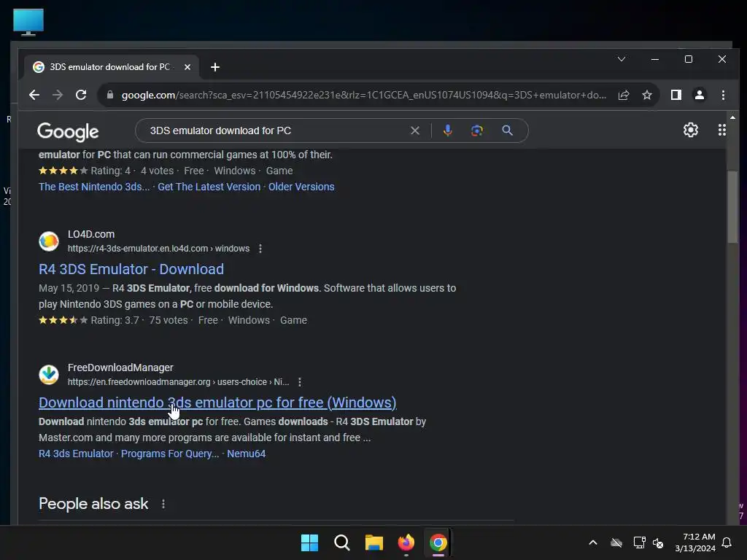The width and height of the screenshot is (747, 560).
Task: Open the notification bell in taskbar
Action: pos(727,542)
